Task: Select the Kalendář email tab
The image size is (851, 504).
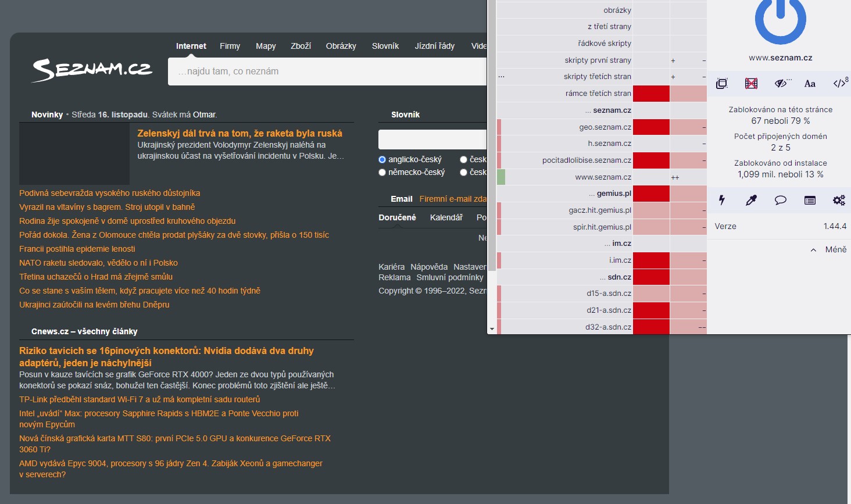Action: point(446,217)
